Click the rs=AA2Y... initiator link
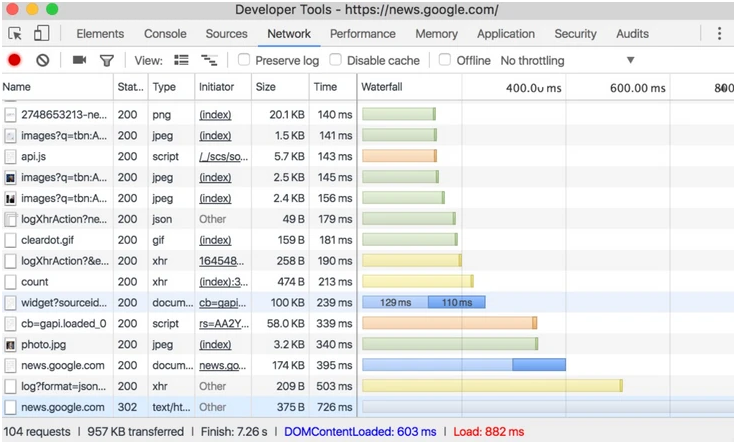Viewport: 737px width, 444px height. [x=224, y=324]
